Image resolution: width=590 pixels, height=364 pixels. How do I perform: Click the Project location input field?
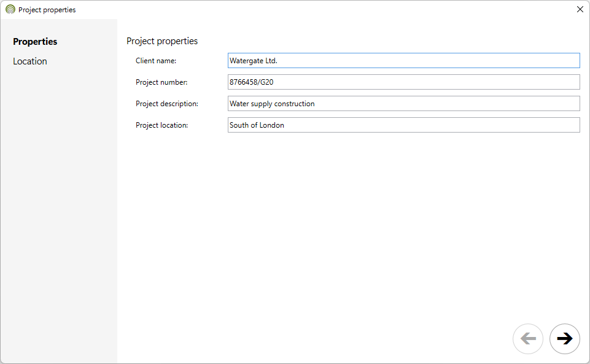click(404, 125)
